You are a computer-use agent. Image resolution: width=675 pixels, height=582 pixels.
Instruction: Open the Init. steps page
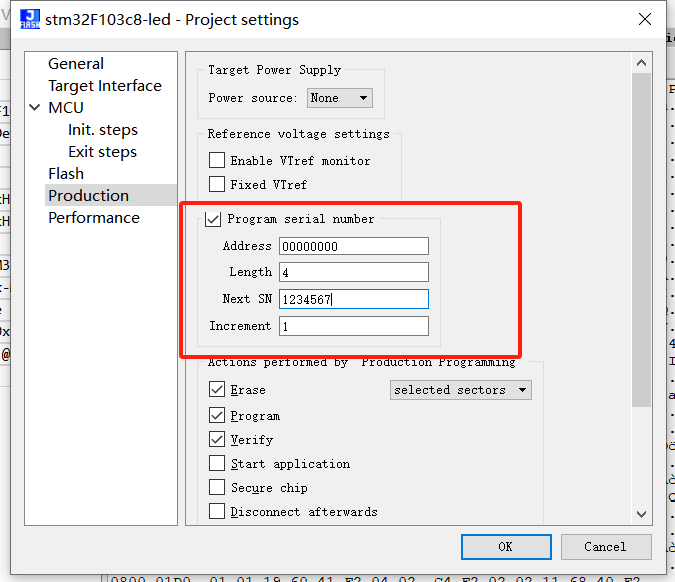pyautogui.click(x=103, y=130)
